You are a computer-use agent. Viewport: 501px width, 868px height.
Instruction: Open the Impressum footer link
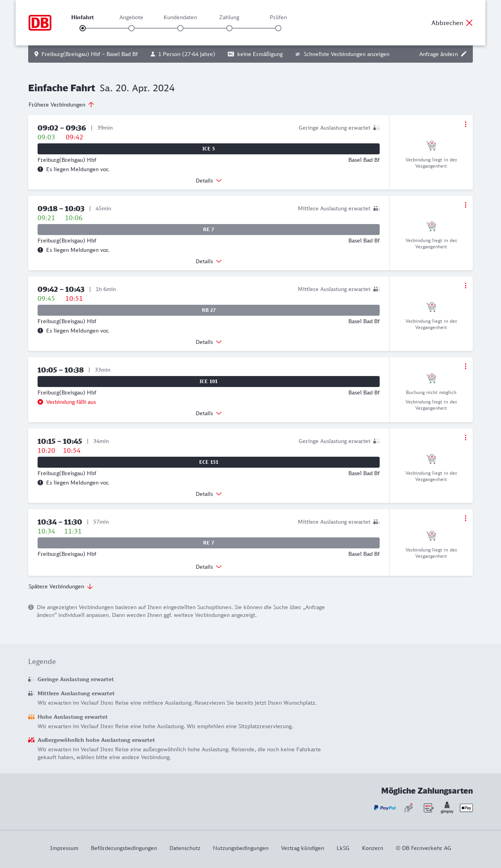pyautogui.click(x=64, y=848)
